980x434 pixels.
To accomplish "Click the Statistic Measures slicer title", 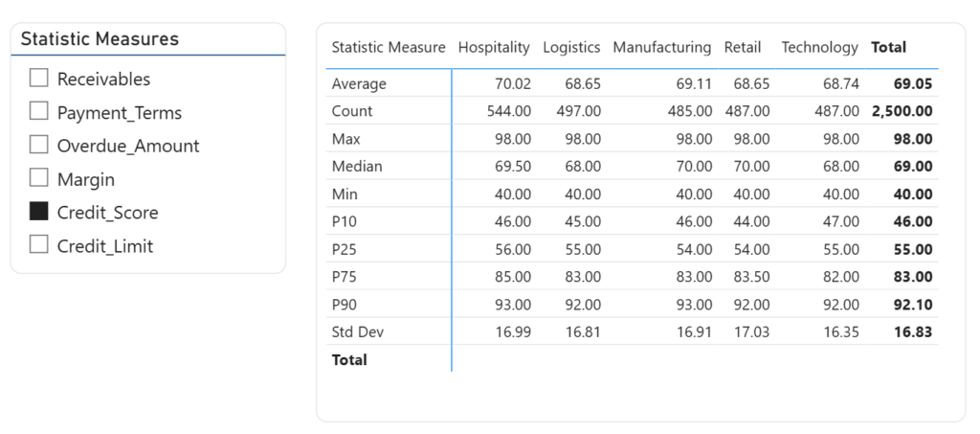I will point(100,39).
